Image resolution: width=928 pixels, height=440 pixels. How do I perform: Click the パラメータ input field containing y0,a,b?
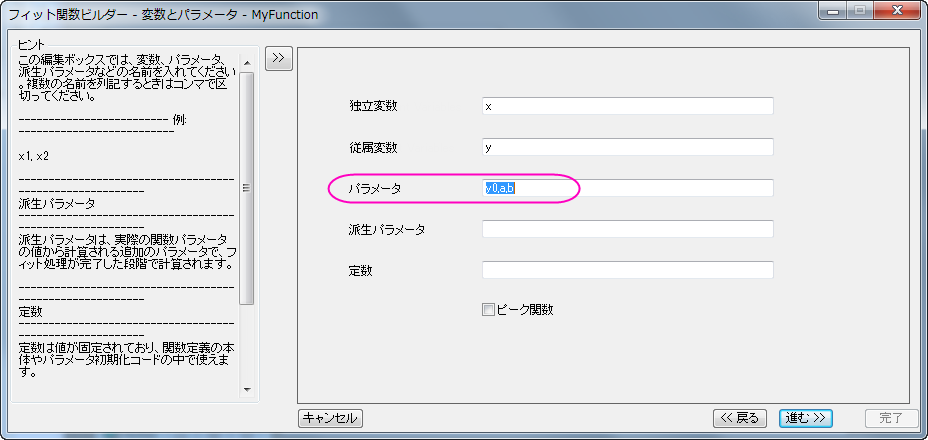pos(627,188)
